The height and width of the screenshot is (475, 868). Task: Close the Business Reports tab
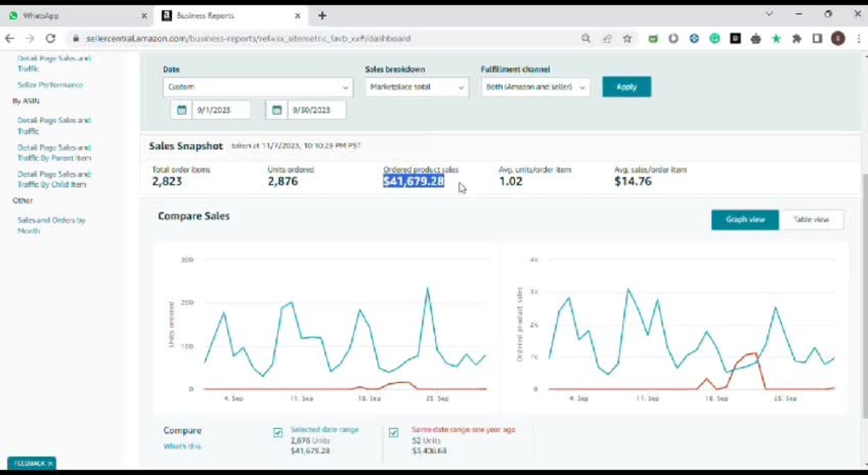pyautogui.click(x=297, y=16)
